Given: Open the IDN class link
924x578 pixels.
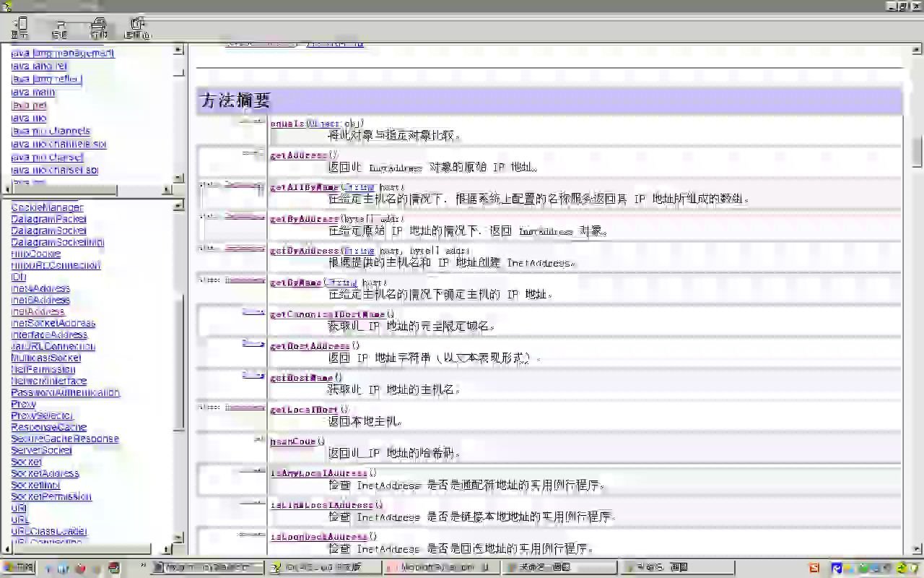Looking at the screenshot, I should coord(19,277).
